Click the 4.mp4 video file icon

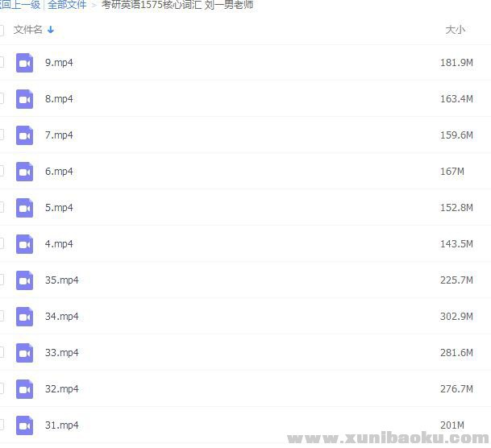(24, 244)
